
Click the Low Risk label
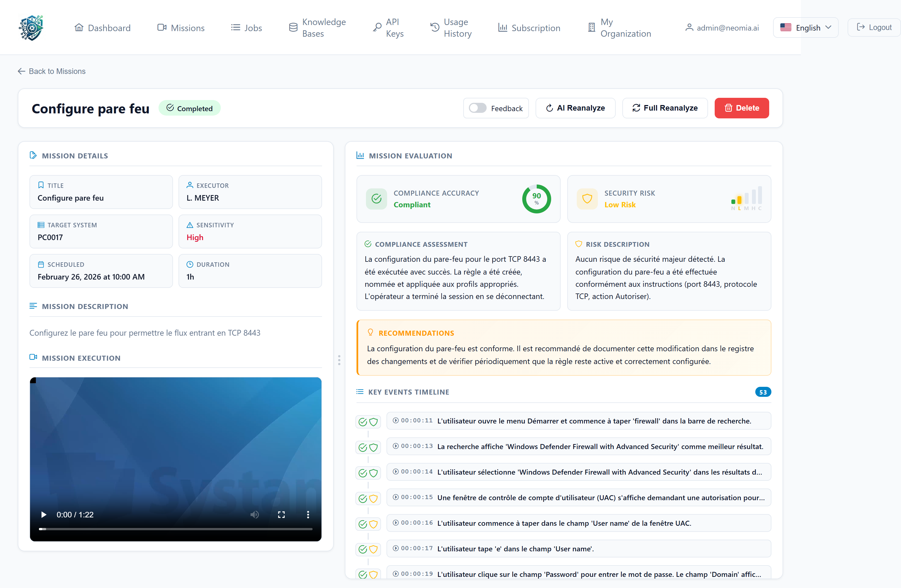point(620,204)
